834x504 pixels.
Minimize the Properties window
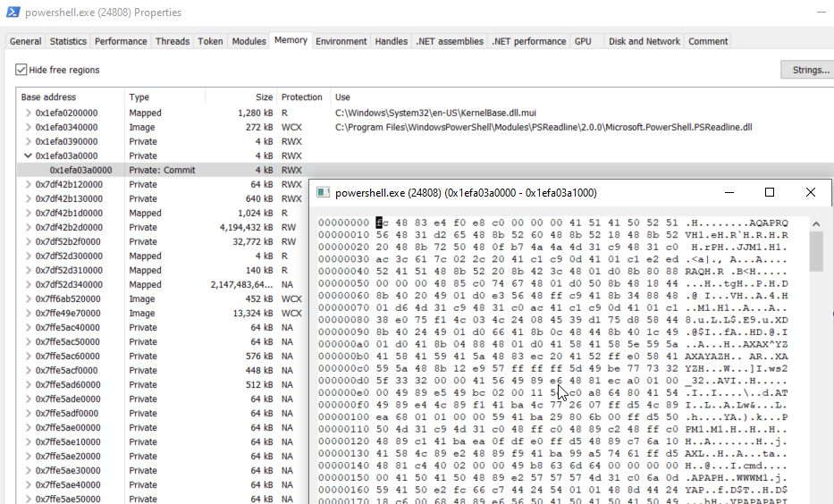tap(821, 13)
